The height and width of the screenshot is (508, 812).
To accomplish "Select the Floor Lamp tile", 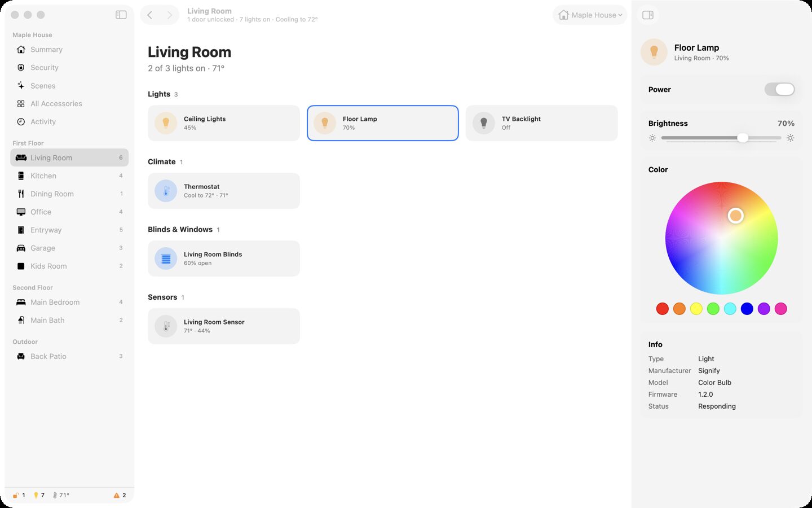I will click(x=383, y=123).
